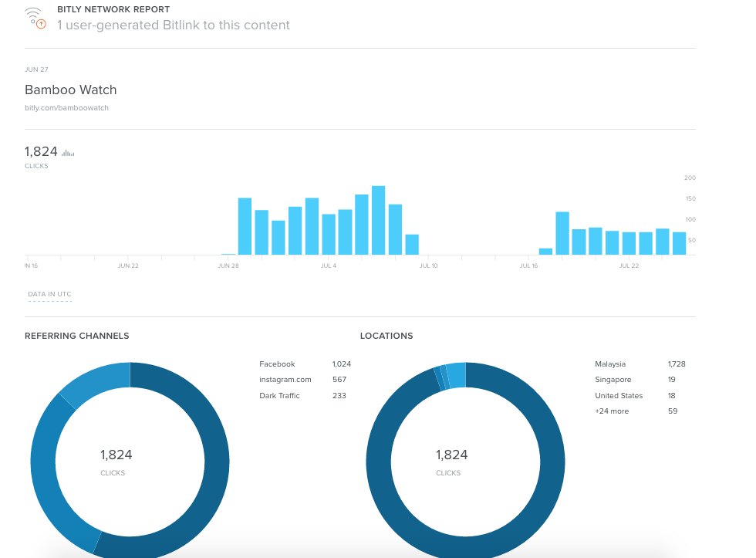The image size is (756, 558).
Task: Click the tallest bar in the clicks chart
Action: (x=379, y=221)
